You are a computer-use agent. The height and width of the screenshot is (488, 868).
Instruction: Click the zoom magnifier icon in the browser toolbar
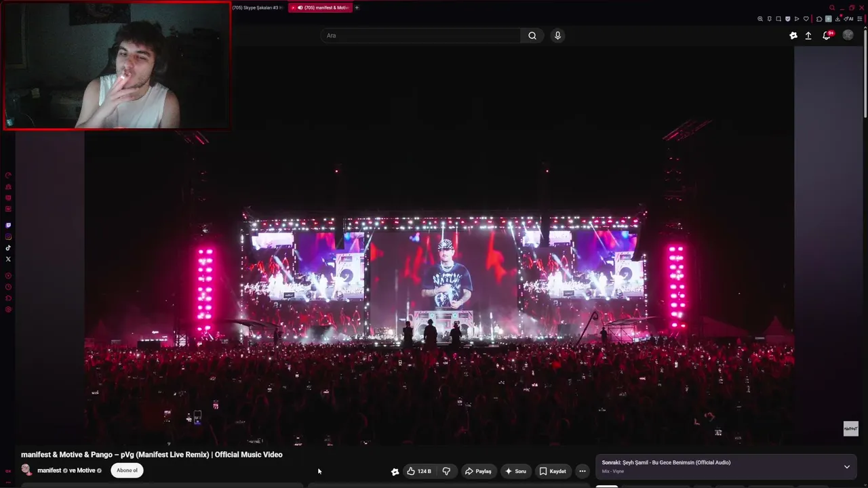point(760,19)
